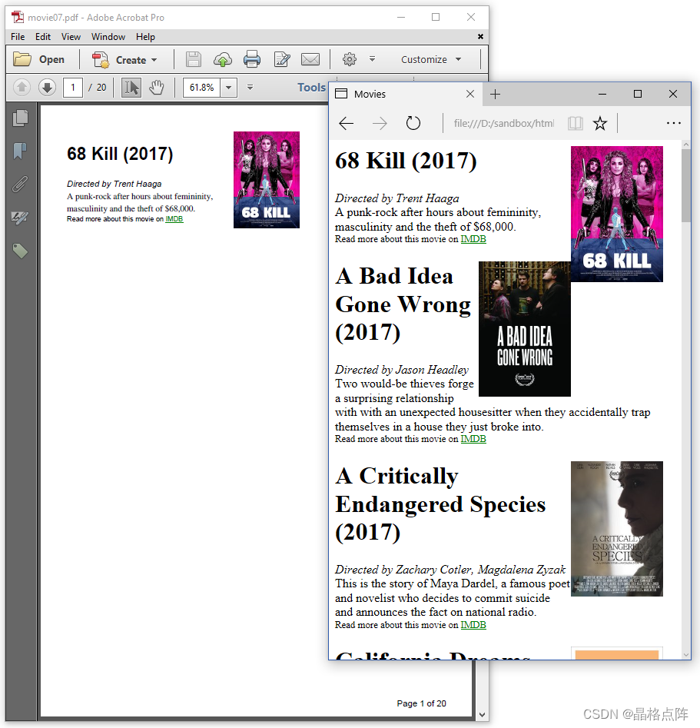Add page to favorites with star icon

point(600,123)
